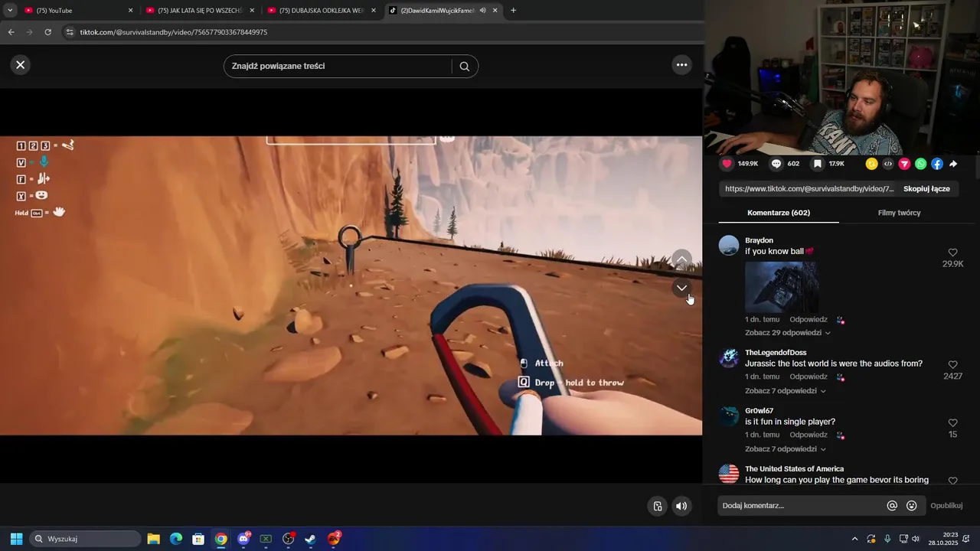Screen dimensions: 980x551
Task: Open more share options arrow
Action: (x=953, y=164)
